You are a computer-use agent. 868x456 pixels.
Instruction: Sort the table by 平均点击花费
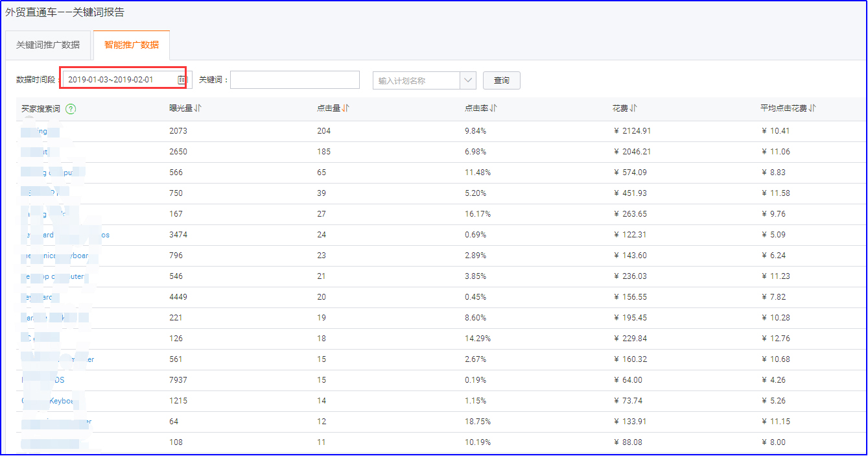tap(812, 108)
